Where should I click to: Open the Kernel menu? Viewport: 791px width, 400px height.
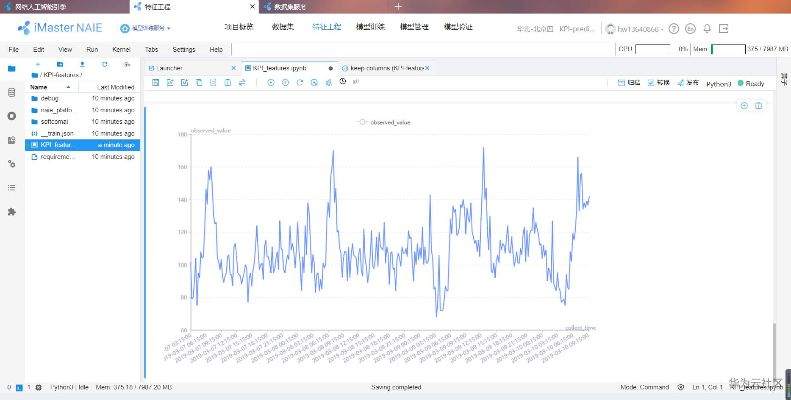pyautogui.click(x=121, y=48)
